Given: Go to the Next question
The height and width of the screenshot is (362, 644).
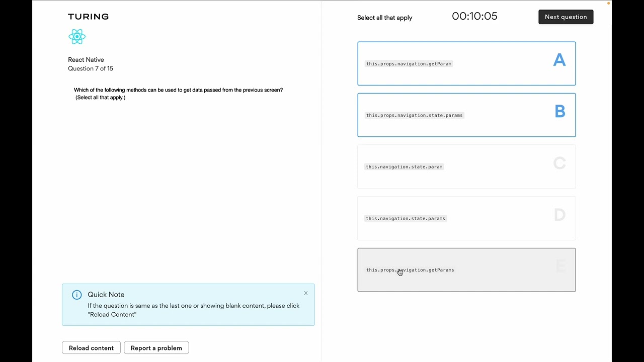Looking at the screenshot, I should pos(566,17).
